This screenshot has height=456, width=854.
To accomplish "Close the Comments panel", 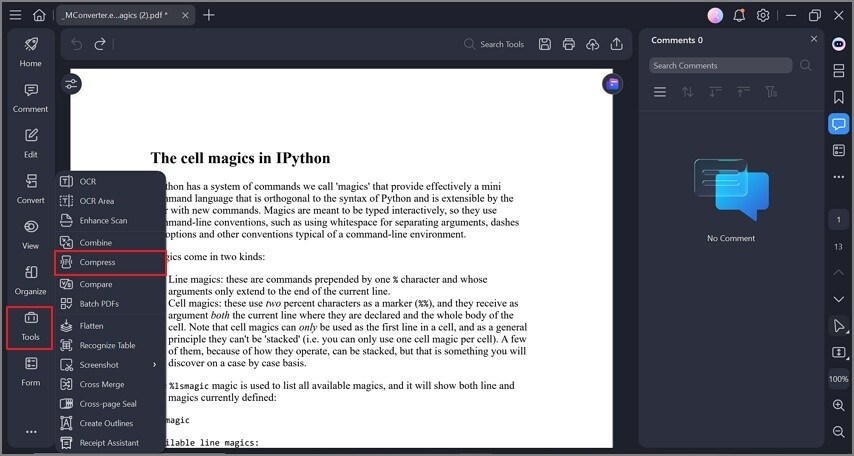I will click(x=814, y=39).
